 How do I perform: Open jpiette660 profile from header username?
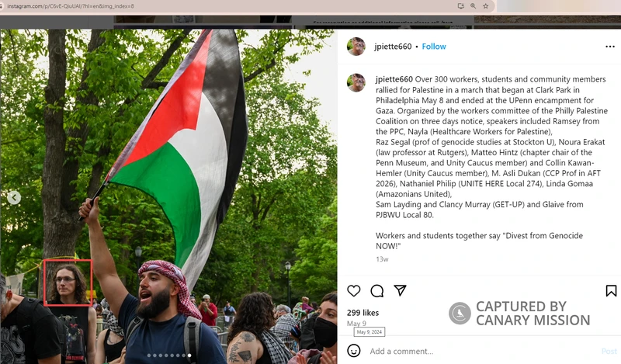tap(393, 47)
